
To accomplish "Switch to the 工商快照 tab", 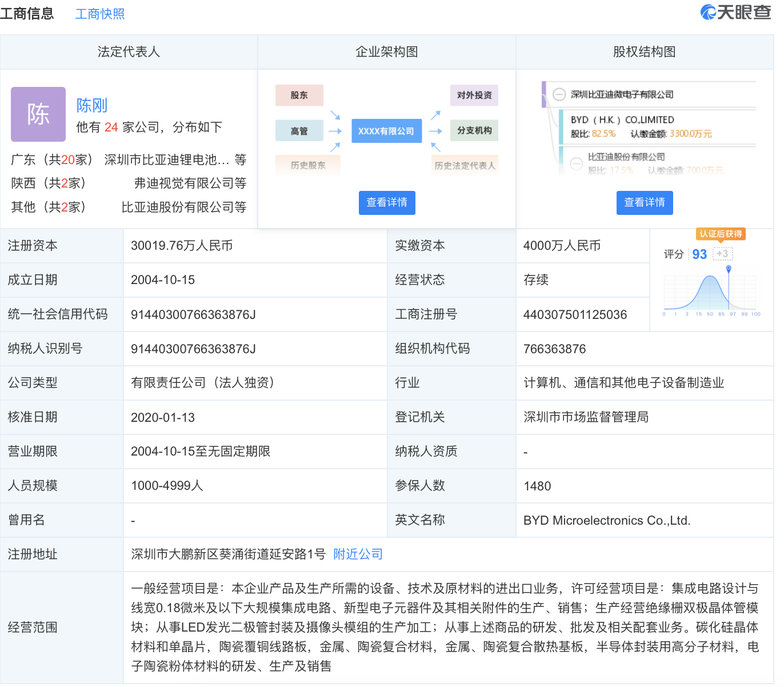I will [100, 14].
